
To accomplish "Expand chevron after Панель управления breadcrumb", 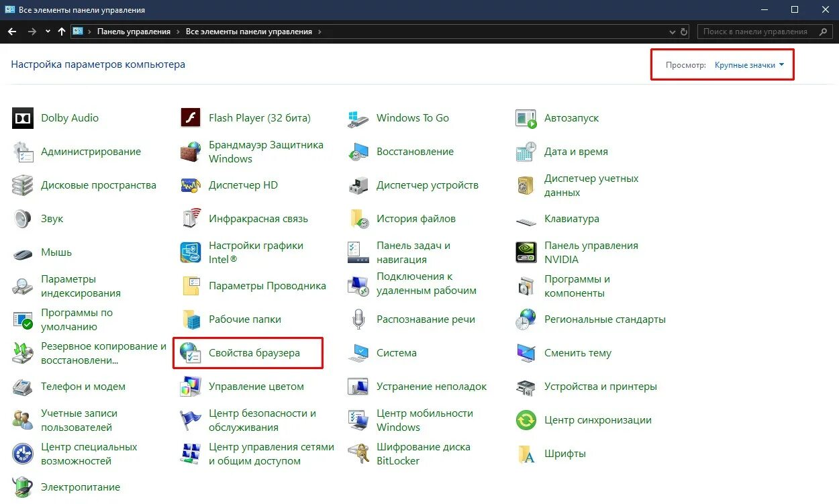I will point(177,32).
